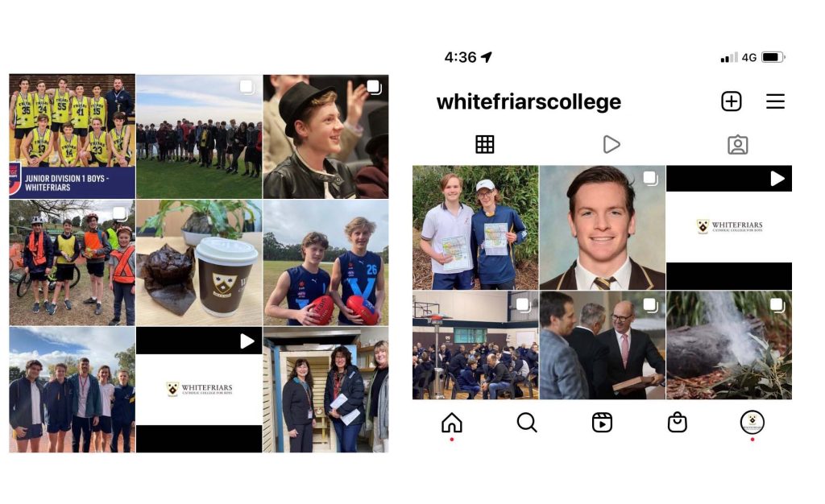This screenshot has width=825, height=504.
Task: Open the smoking ceremony eucalyptus leaves post
Action: 728,345
